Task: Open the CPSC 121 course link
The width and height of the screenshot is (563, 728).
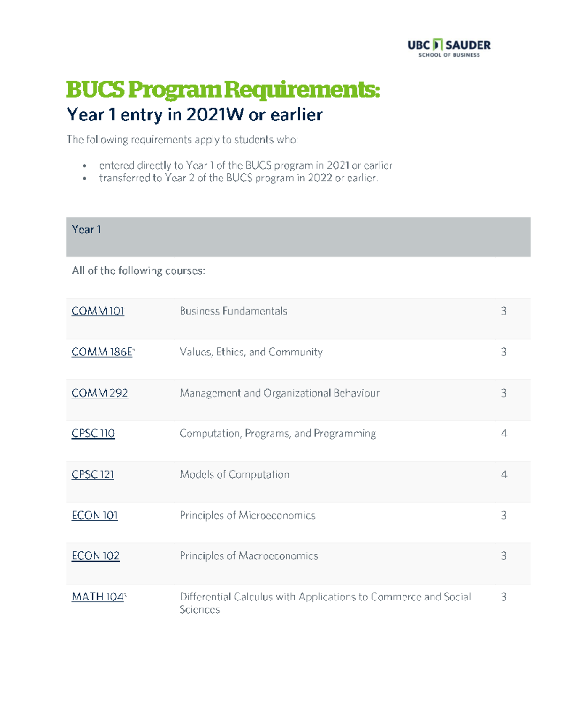Action: (92, 474)
